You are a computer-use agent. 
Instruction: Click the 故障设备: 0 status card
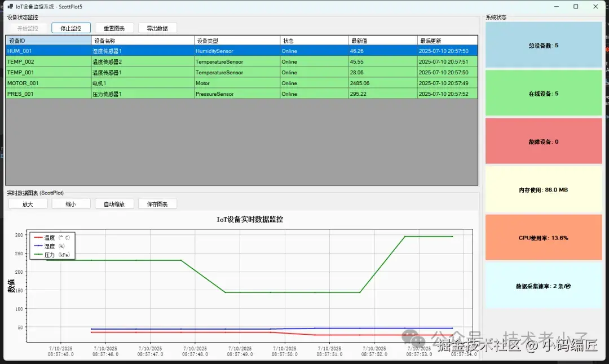[x=544, y=141]
